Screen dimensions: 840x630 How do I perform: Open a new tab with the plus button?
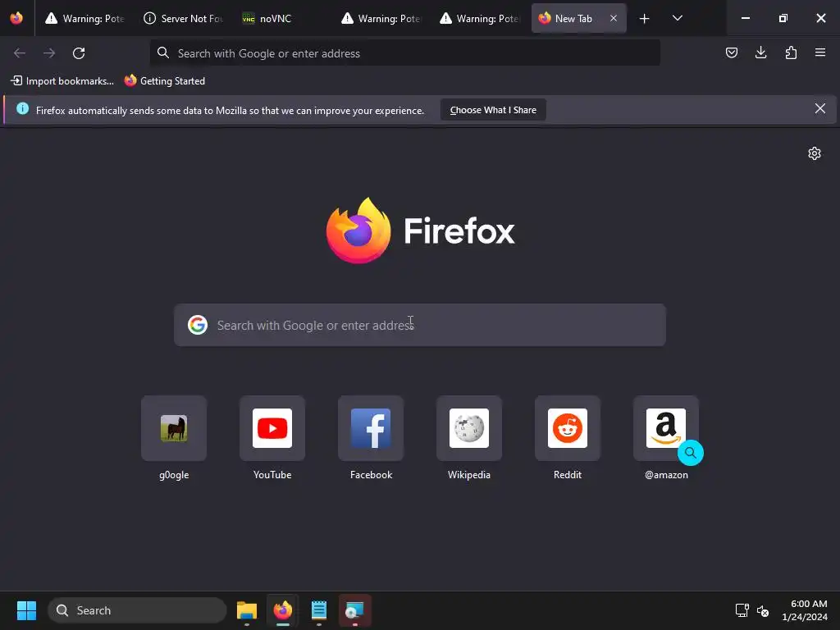coord(645,19)
